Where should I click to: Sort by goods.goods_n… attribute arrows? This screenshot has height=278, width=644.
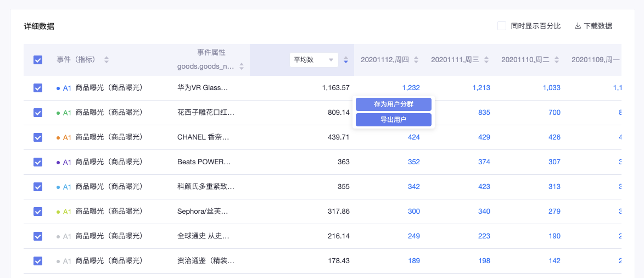coord(242,66)
